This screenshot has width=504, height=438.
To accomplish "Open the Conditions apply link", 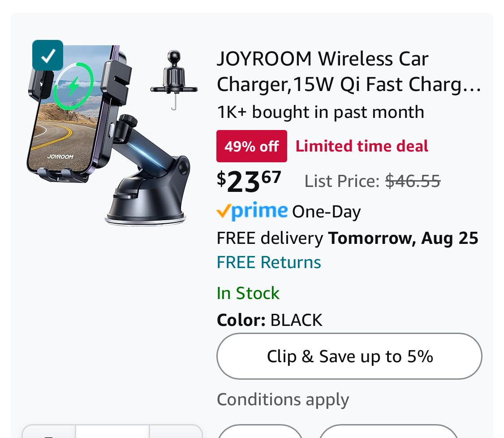I will (x=283, y=399).
